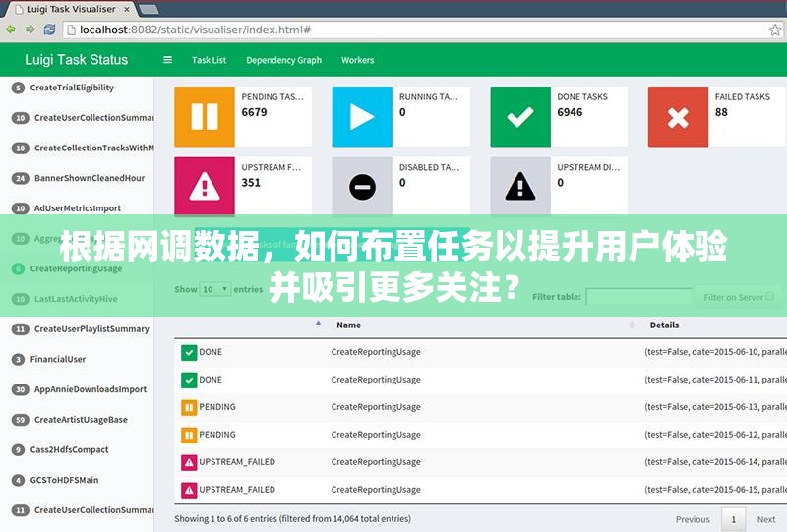787x532 pixels.
Task: Click the 5 badge beside CreateTrialEligibility
Action: [18, 88]
